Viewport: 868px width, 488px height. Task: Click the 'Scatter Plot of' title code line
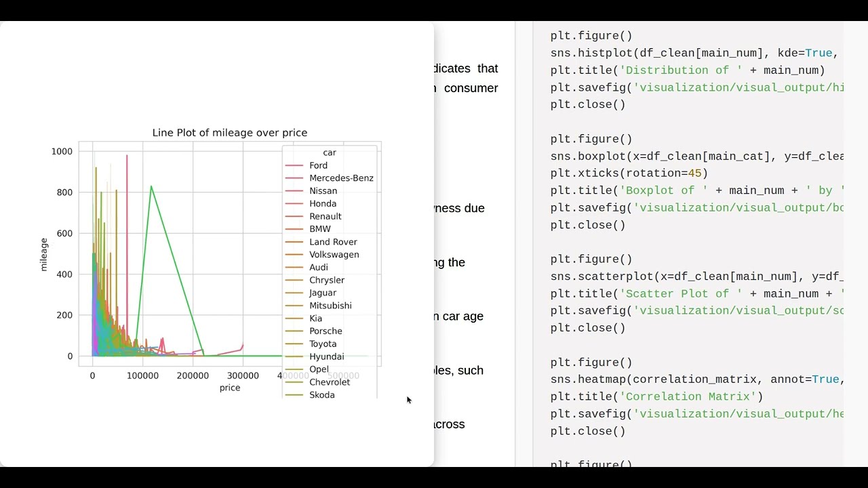click(697, 293)
